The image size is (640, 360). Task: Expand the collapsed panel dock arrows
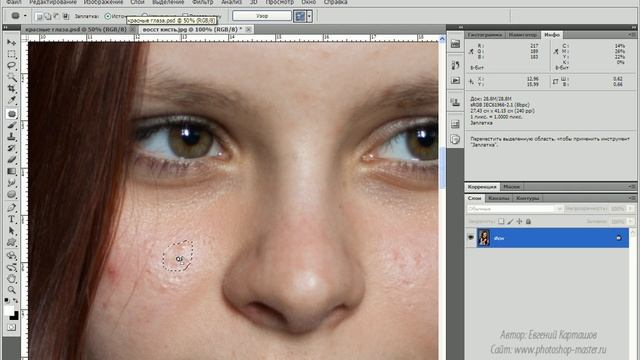[x=461, y=27]
